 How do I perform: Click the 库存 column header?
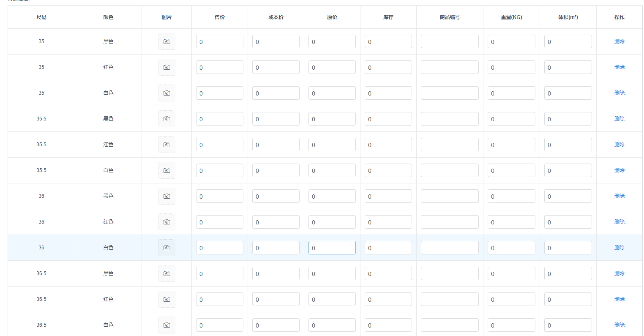pos(388,17)
